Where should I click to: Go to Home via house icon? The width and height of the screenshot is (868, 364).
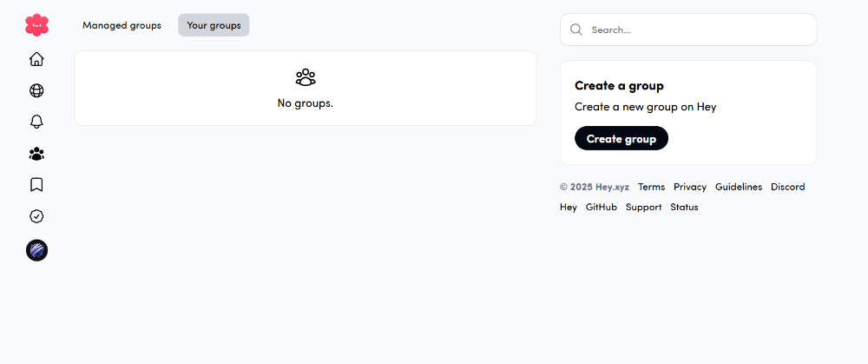36,59
